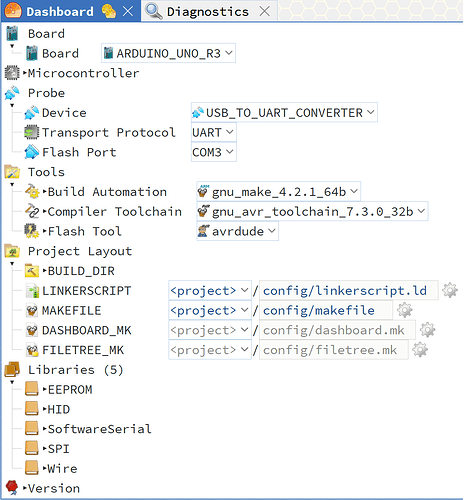Collapse the Project Layout section
This screenshot has height=500, width=466.
(x=12, y=264)
